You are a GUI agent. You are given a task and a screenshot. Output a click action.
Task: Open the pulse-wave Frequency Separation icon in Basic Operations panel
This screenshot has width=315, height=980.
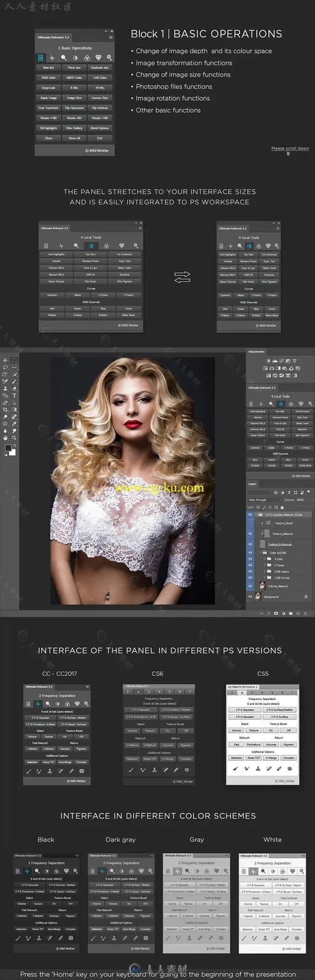(x=52, y=58)
